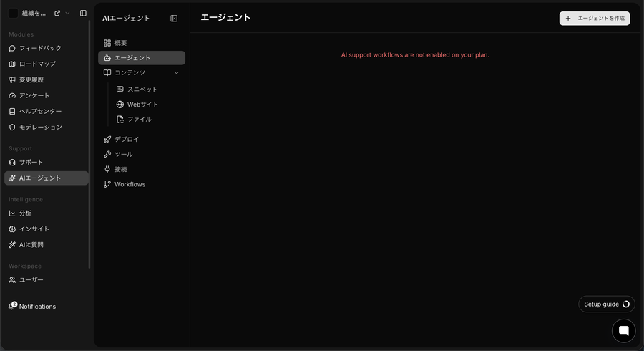Click the エージェントを作成 button
Viewport: 644px width, 351px height.
coord(595,19)
